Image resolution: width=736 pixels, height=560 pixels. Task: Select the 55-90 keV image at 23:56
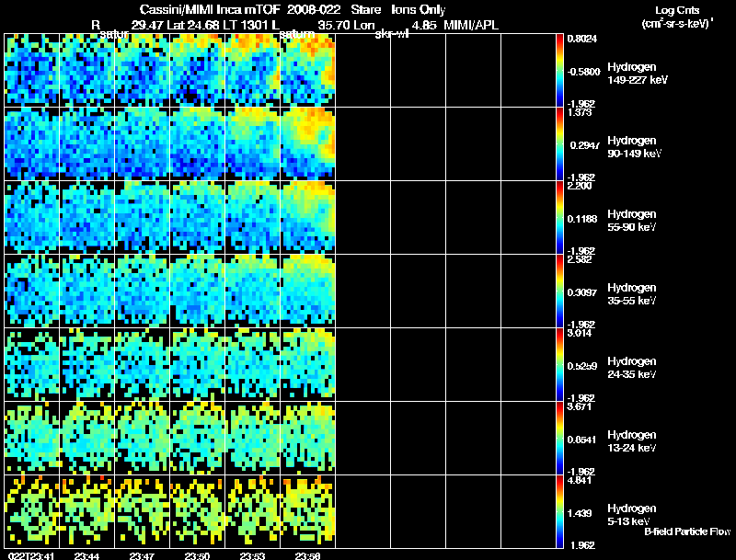click(x=308, y=218)
